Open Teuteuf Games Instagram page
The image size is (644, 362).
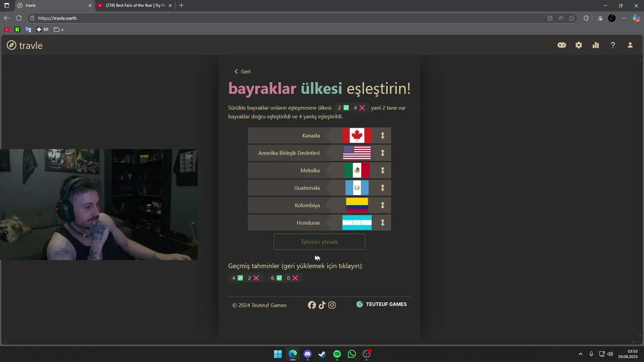tap(332, 305)
